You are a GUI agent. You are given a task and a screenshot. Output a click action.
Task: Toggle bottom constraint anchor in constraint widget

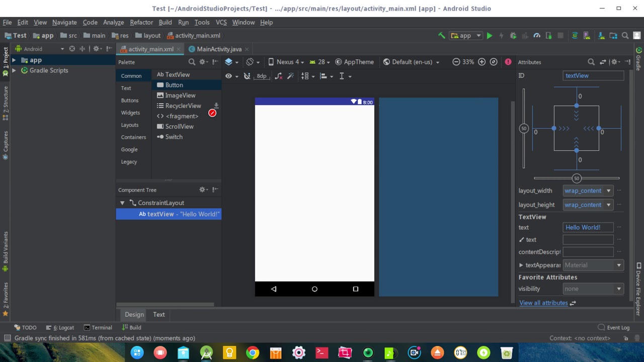577,150
